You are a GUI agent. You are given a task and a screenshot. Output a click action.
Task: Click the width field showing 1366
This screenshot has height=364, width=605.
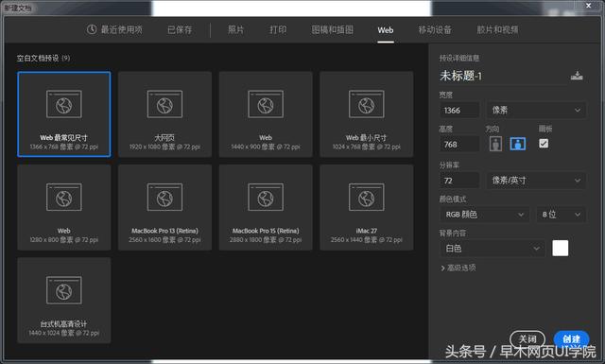(x=459, y=111)
